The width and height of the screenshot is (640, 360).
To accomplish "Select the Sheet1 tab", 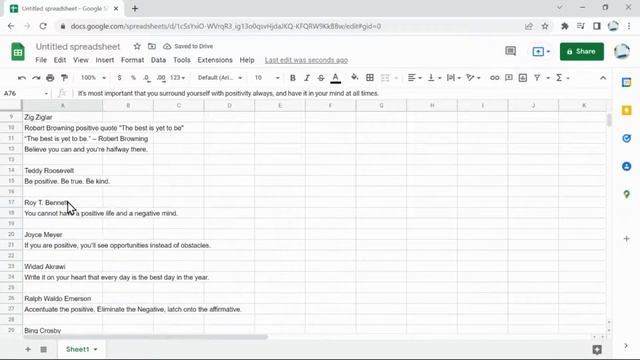I will [81, 349].
